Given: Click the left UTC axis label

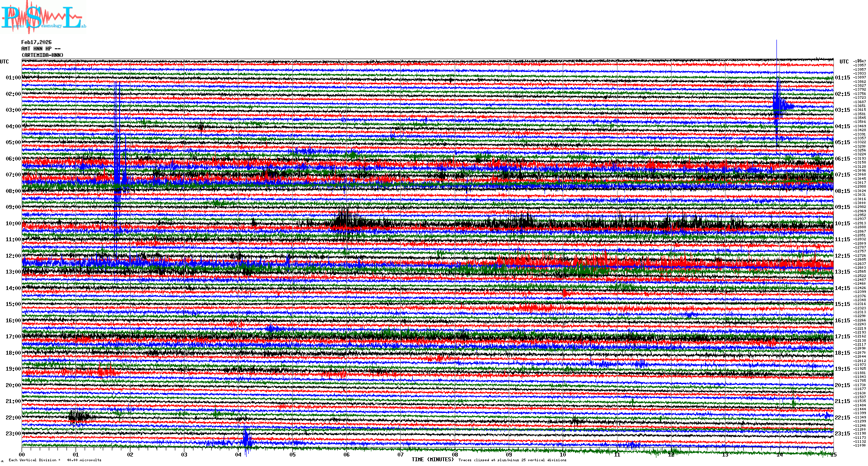Looking at the screenshot, I should [x=4, y=62].
